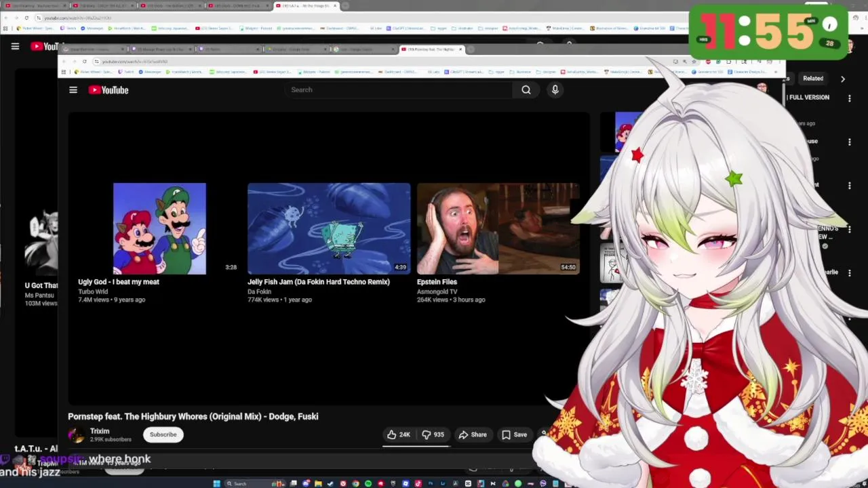Dislike the video showing 935
868x488 pixels.
point(433,434)
